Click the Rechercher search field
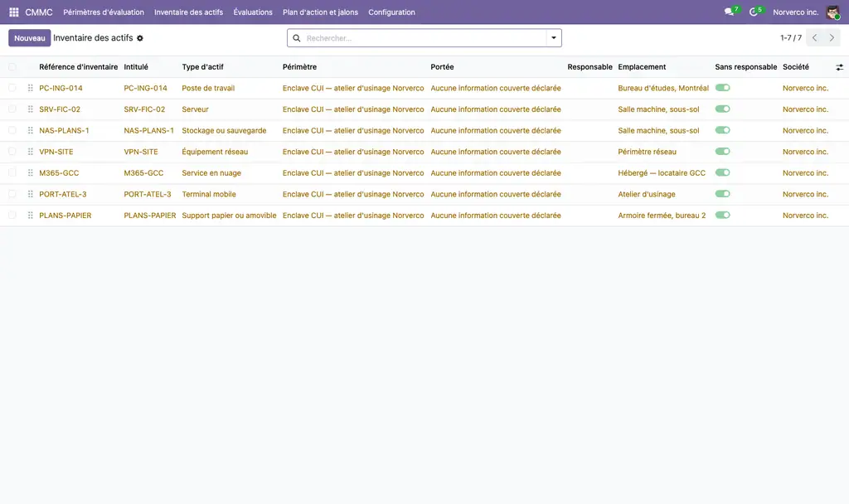 (425, 38)
